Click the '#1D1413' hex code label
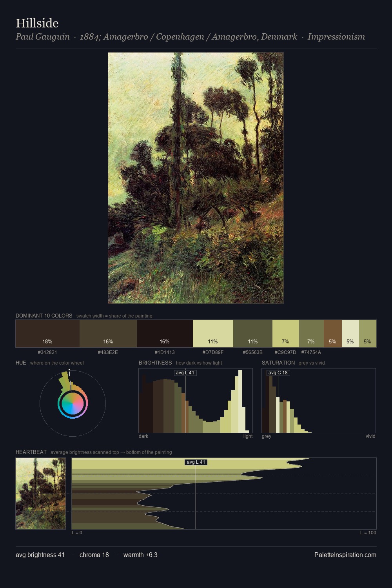Image resolution: width=392 pixels, height=588 pixels. [165, 352]
